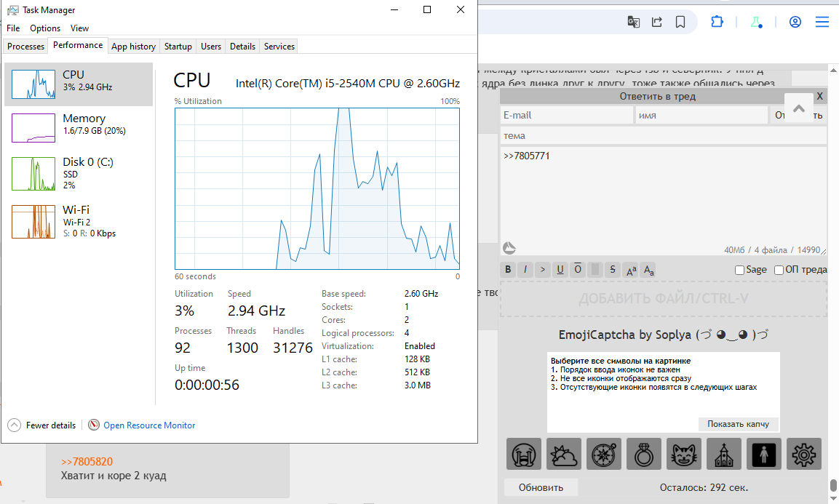Viewport: 839px width, 504px height.
Task: Apply subscript formatting in reply form
Action: (x=649, y=271)
